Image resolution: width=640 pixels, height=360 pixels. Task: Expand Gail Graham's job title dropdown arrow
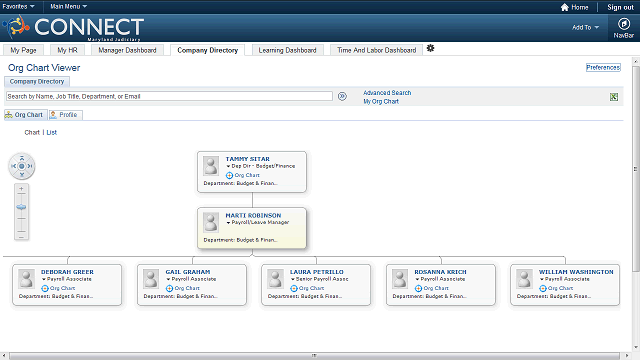168,280
